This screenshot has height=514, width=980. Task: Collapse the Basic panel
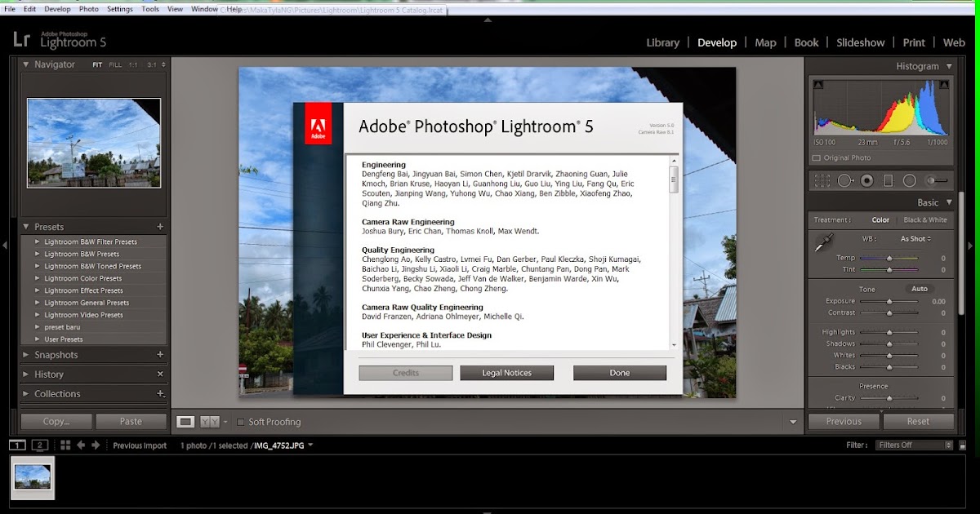pos(949,202)
